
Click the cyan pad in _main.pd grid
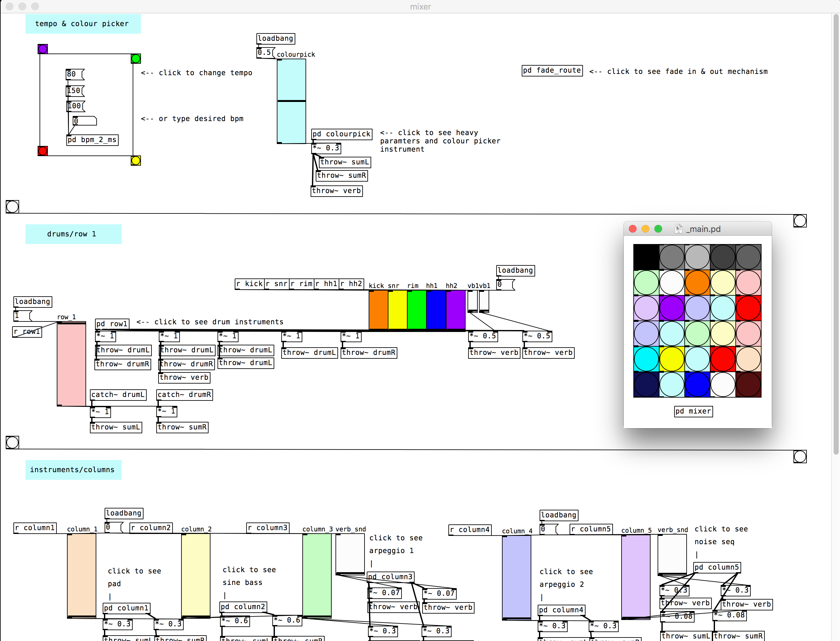(646, 359)
